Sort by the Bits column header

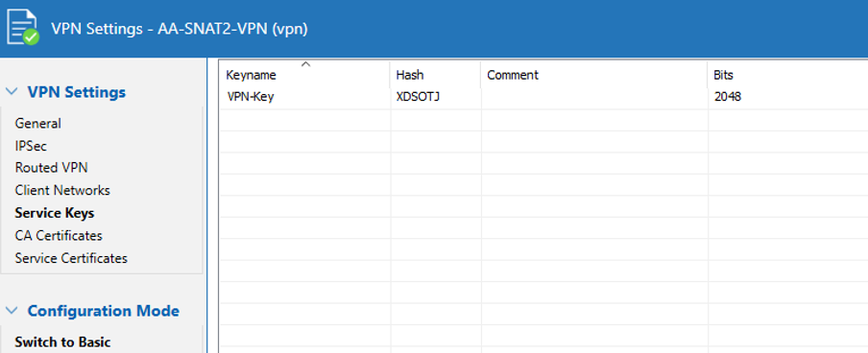[x=787, y=75]
